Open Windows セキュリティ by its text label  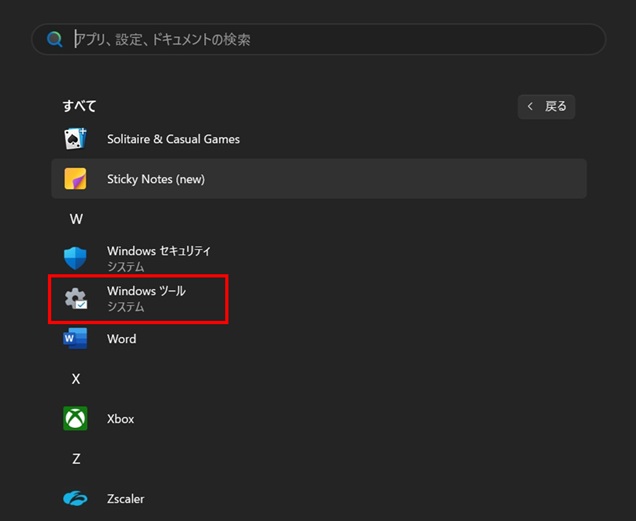[x=158, y=251]
